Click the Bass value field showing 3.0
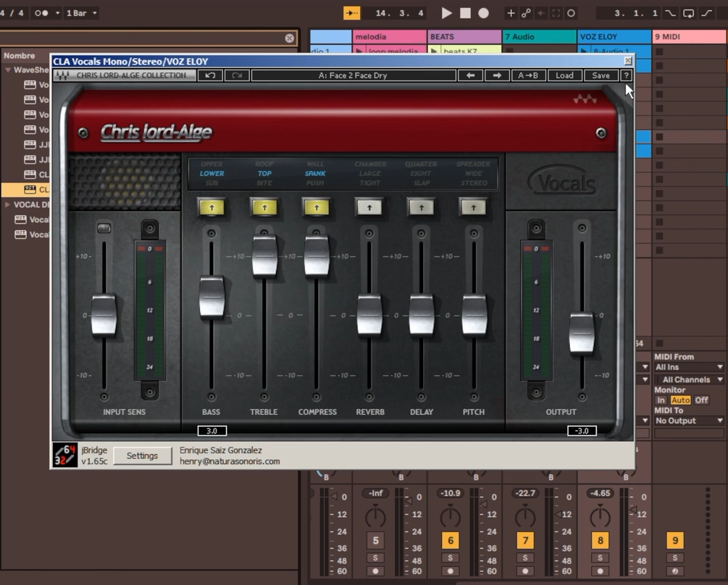 (x=212, y=430)
